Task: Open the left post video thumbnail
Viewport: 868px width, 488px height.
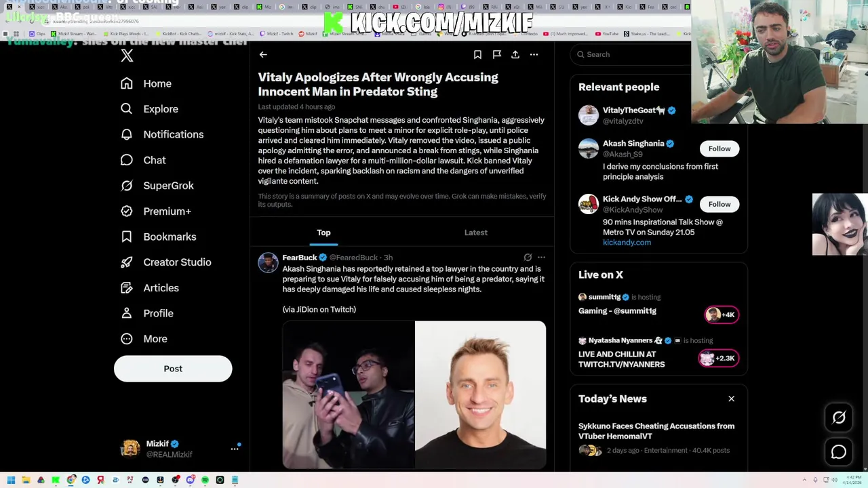Action: (349, 395)
